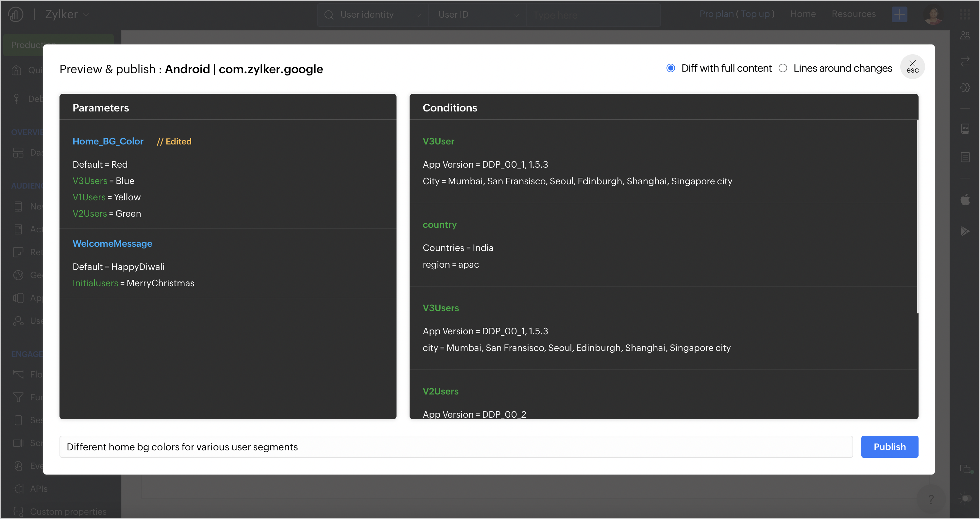Click the user profile avatar
This screenshot has width=980, height=519.
coord(933,14)
